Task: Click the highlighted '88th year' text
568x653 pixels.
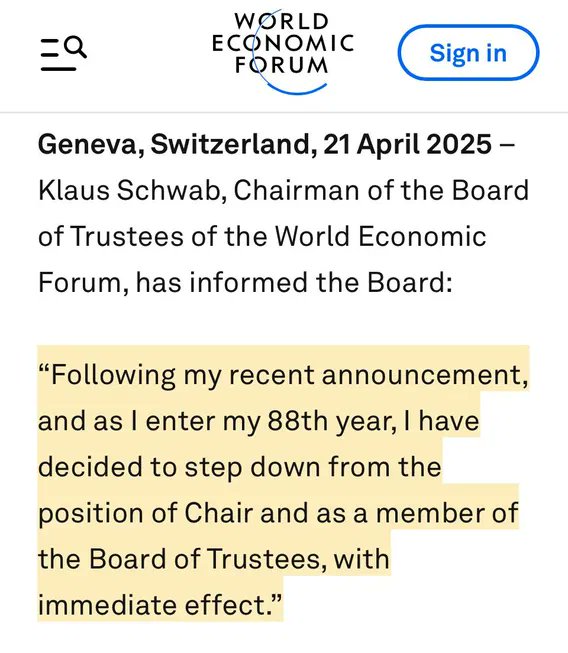Action: (x=332, y=421)
